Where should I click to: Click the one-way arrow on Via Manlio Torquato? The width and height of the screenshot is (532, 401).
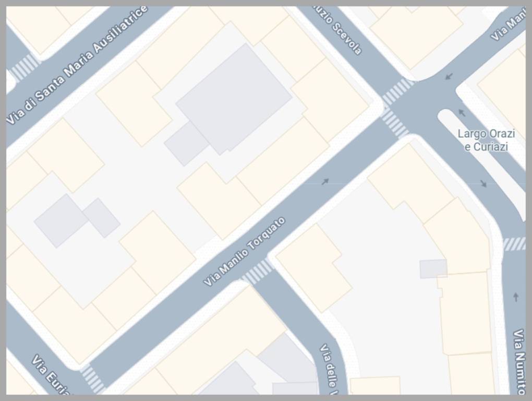[x=325, y=182]
